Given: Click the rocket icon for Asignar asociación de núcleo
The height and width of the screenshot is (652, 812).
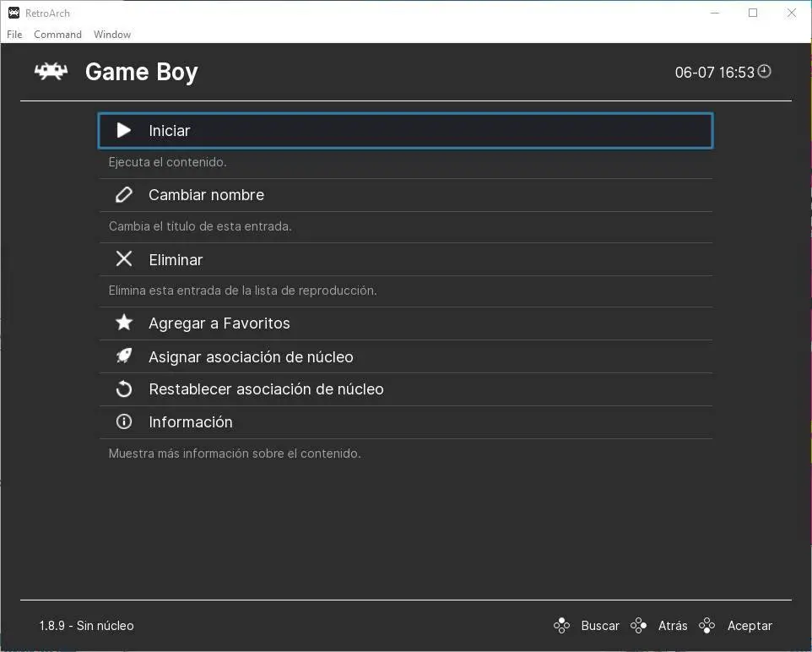Looking at the screenshot, I should tap(124, 356).
